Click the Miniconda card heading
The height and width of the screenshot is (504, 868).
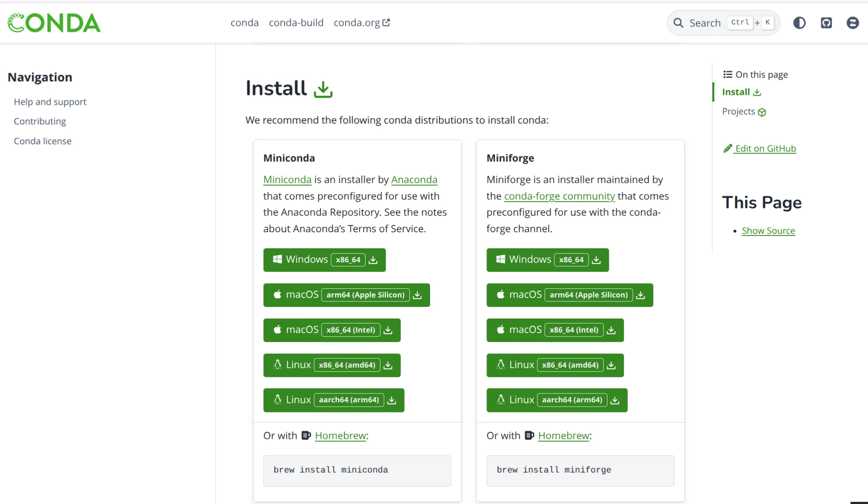pyautogui.click(x=289, y=158)
